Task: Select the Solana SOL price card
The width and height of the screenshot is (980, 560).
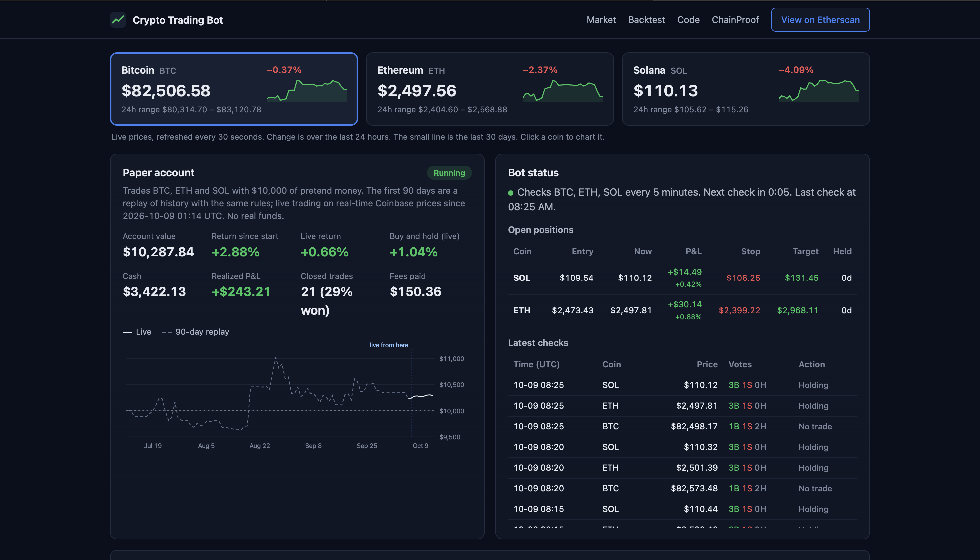Action: coord(745,89)
